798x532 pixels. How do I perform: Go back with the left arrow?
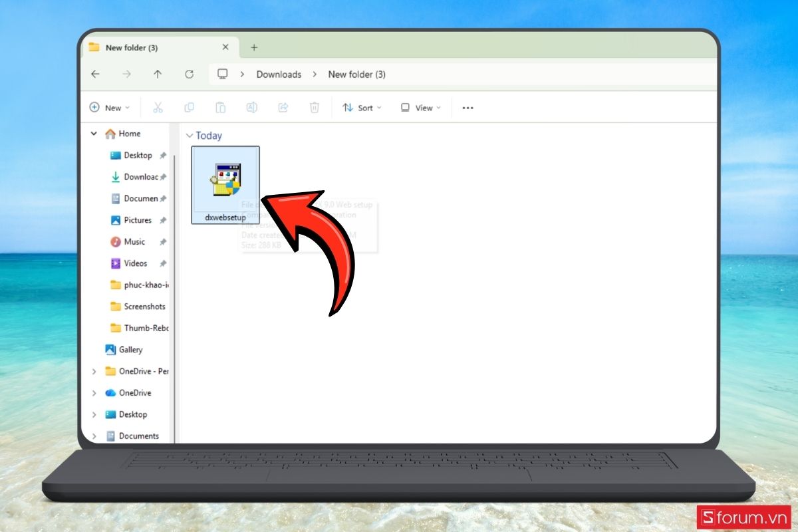(95, 74)
